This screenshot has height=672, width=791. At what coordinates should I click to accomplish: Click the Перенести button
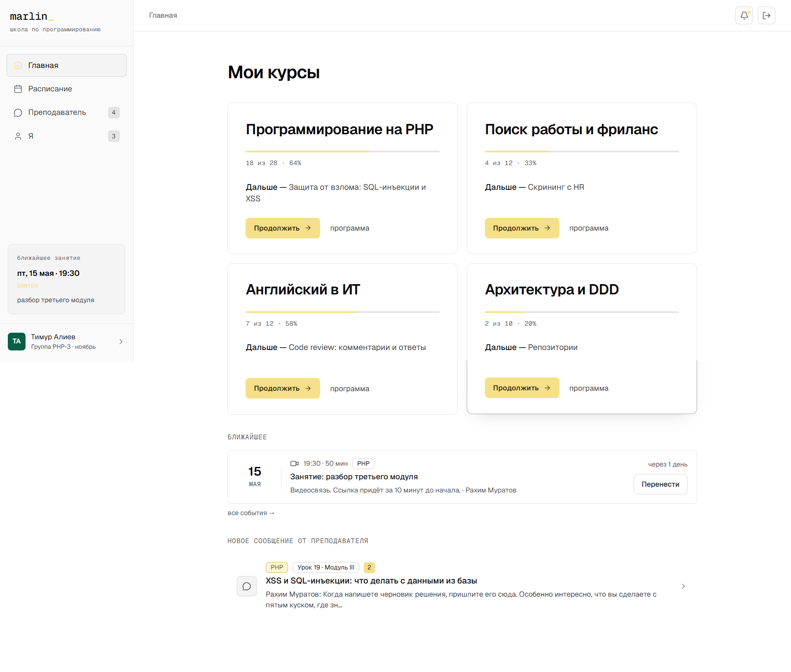[x=660, y=484]
